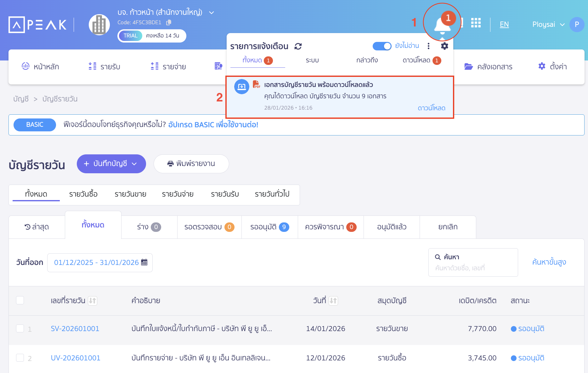The width and height of the screenshot is (588, 373).
Task: Sort by the date column
Action: pyautogui.click(x=333, y=301)
